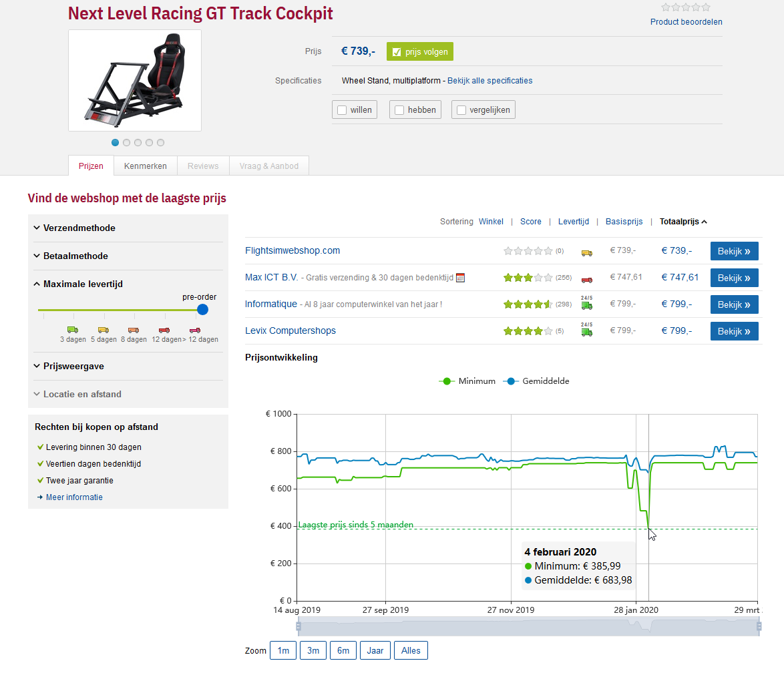This screenshot has height=677, width=784.
Task: Click the green 3 dagen truck icon
Action: pos(72,330)
